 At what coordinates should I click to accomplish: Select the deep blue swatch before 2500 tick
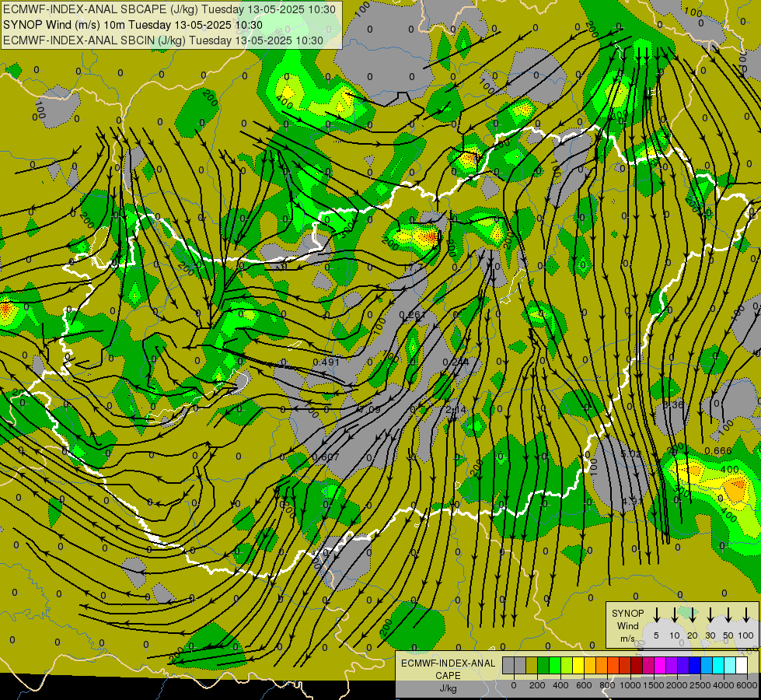(x=694, y=665)
